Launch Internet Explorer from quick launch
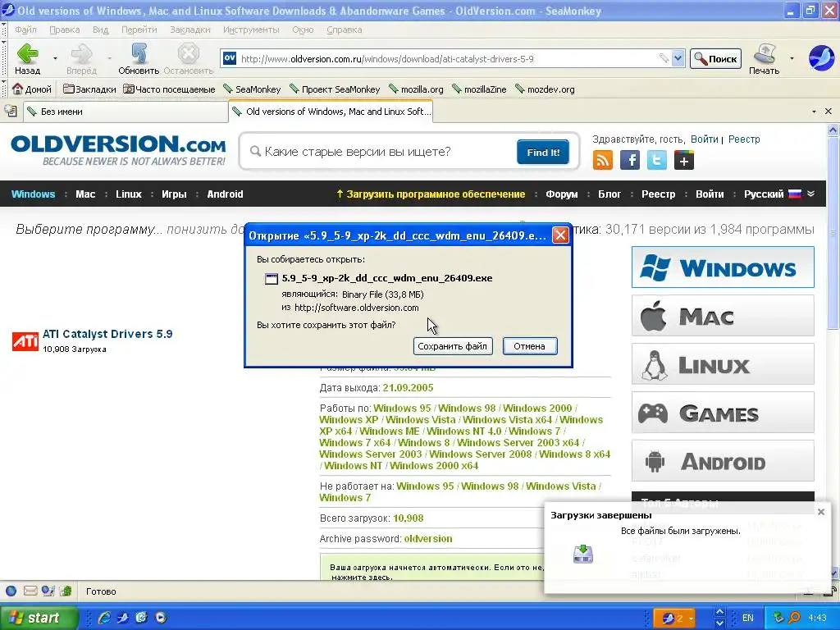The height and width of the screenshot is (630, 840). click(x=104, y=618)
